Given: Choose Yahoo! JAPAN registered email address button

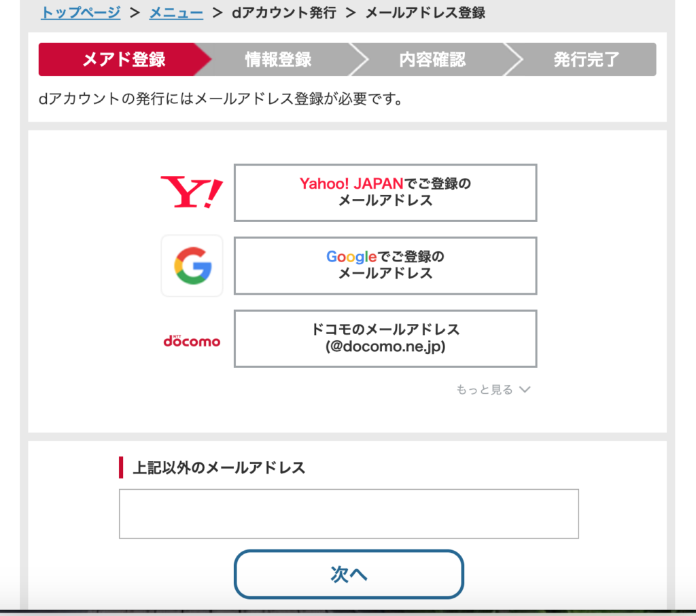Looking at the screenshot, I should tap(385, 192).
